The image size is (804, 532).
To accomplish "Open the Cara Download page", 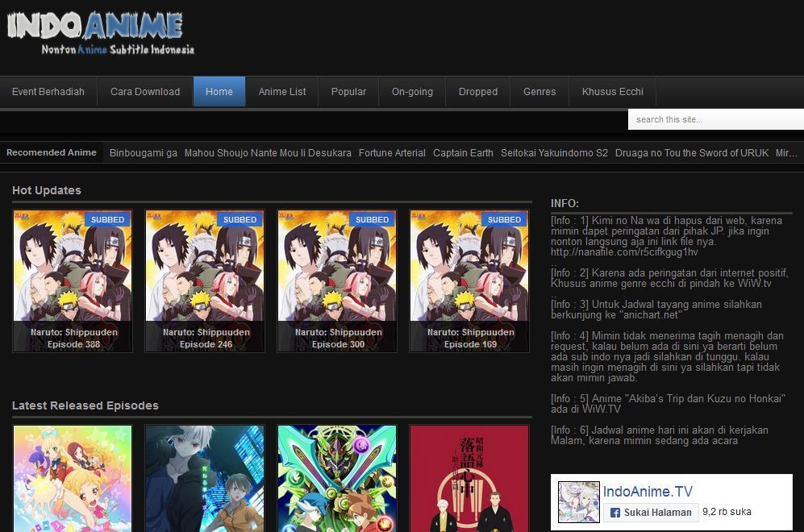I will 145,92.
